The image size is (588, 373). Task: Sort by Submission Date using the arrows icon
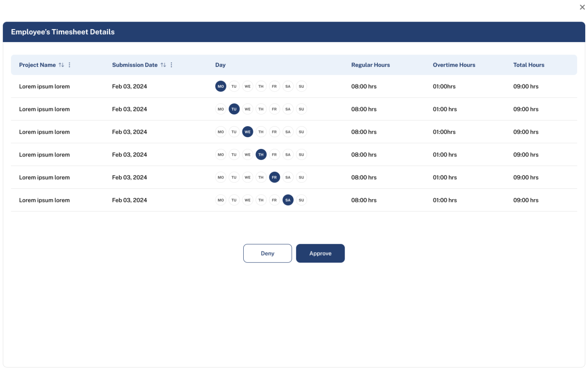(163, 65)
